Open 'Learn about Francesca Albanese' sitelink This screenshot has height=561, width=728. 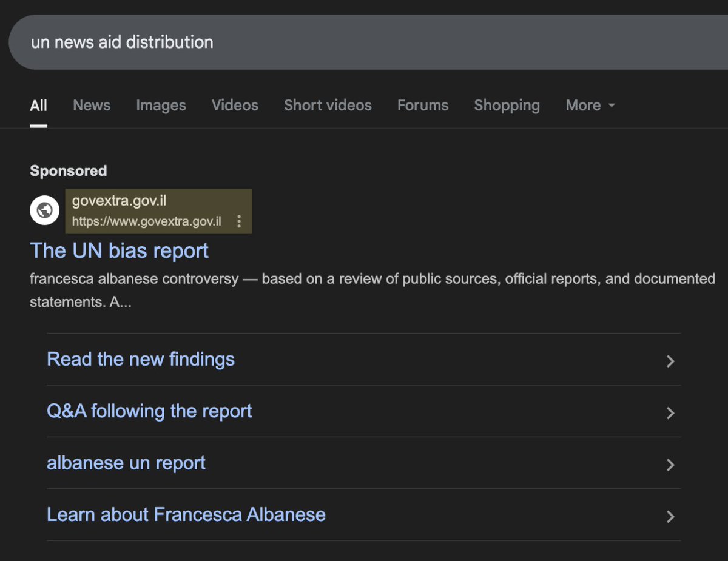(186, 515)
